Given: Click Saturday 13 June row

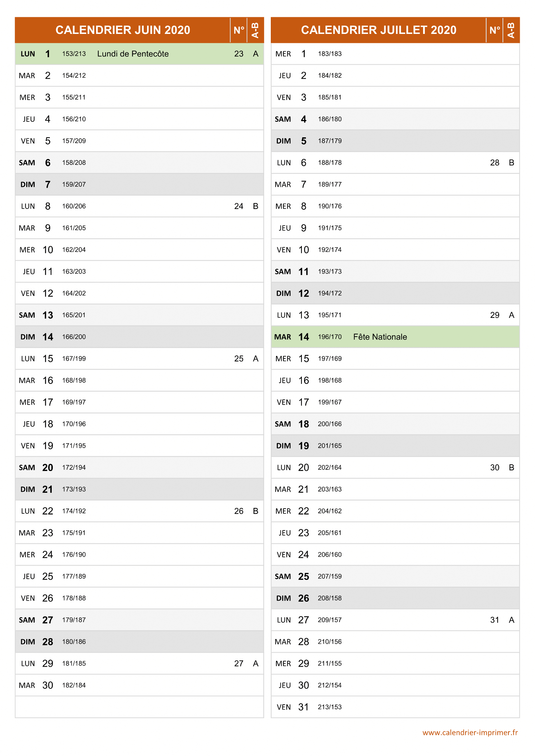Looking at the screenshot, I should (x=139, y=315).
